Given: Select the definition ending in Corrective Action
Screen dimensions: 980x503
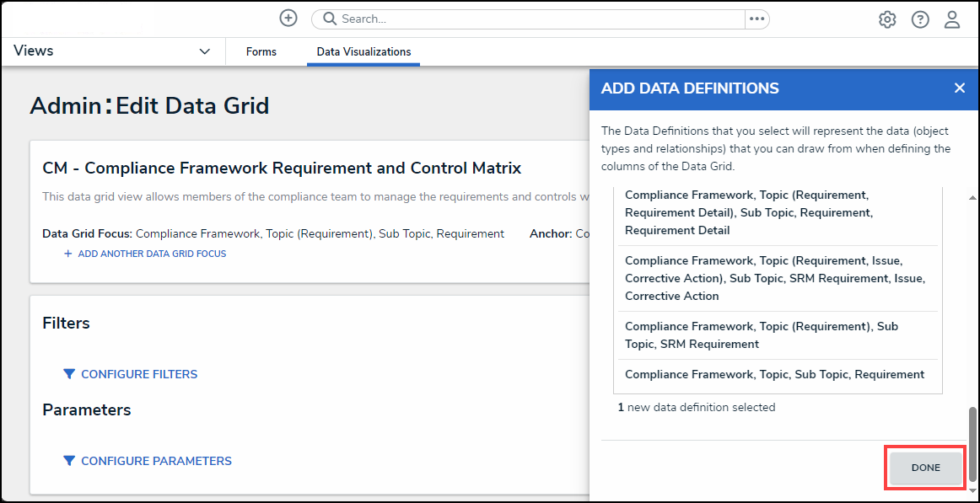Looking at the screenshot, I should [776, 279].
